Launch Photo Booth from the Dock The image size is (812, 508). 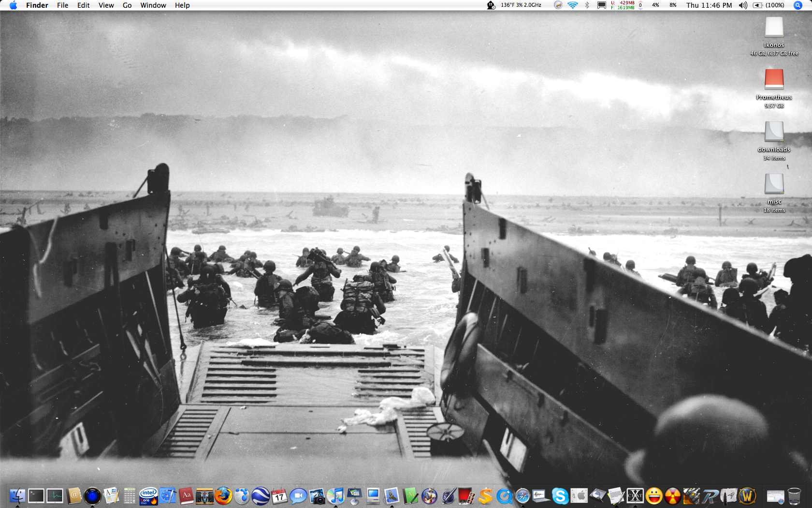pyautogui.click(x=466, y=496)
